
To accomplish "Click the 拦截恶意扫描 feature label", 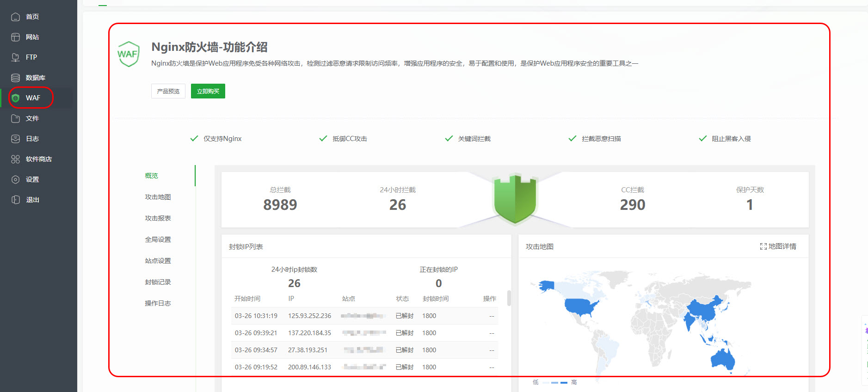I will click(x=601, y=139).
